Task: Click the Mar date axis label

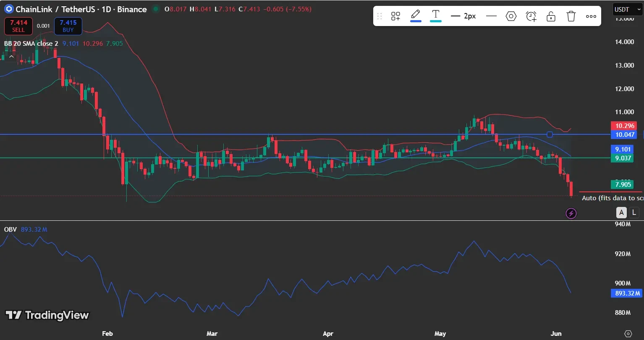Action: click(212, 334)
